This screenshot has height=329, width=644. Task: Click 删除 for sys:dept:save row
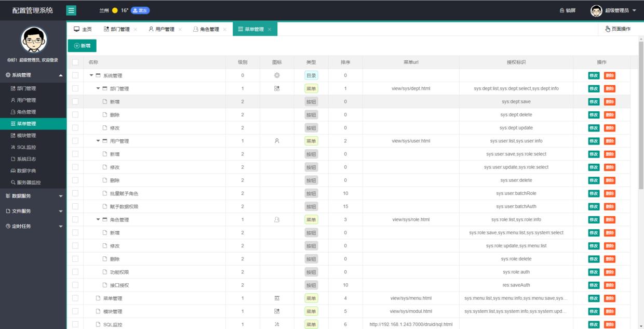609,102
